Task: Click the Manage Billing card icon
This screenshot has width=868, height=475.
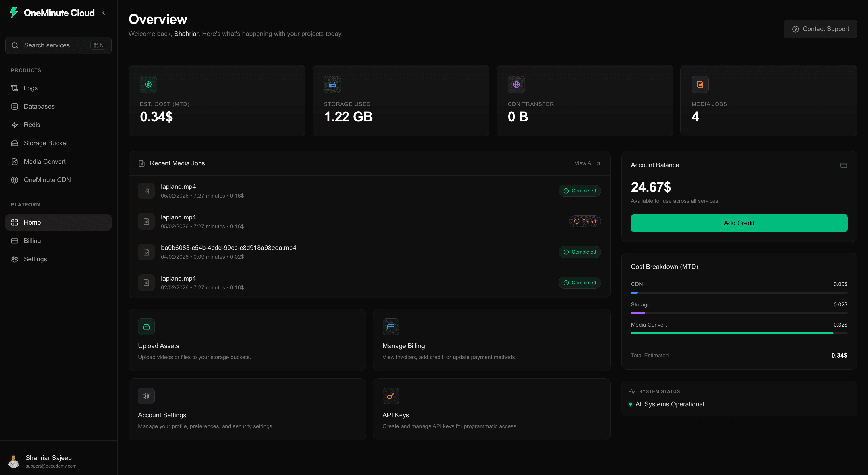Action: coord(391,326)
